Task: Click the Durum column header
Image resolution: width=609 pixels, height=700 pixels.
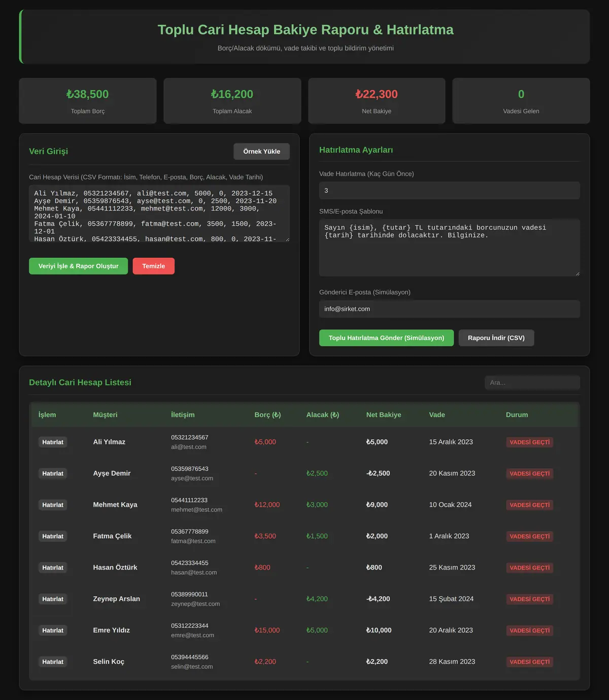Action: point(517,415)
